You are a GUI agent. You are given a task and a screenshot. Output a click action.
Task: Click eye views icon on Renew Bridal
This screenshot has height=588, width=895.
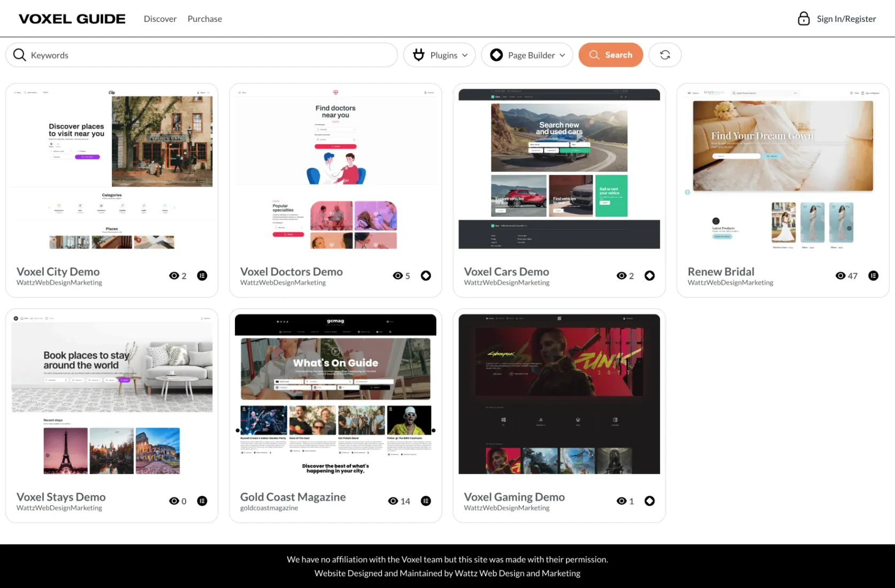pyautogui.click(x=840, y=276)
